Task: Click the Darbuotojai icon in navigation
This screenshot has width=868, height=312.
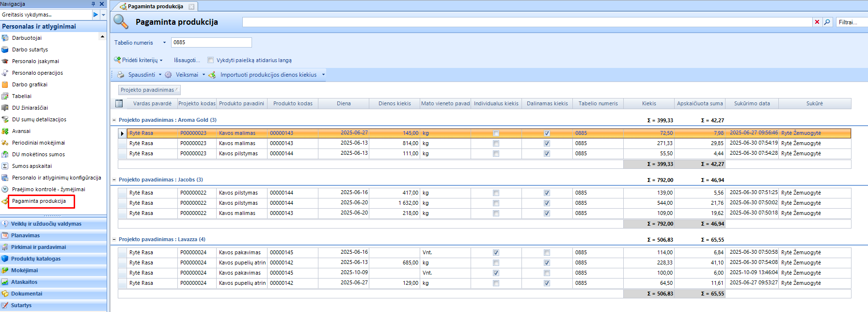Action: click(5, 38)
